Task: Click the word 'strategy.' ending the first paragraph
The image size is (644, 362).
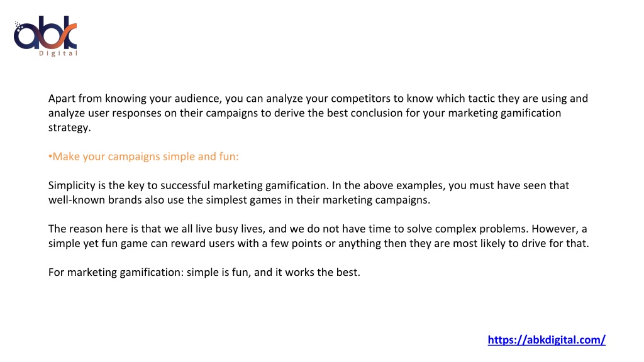Action: click(x=69, y=128)
